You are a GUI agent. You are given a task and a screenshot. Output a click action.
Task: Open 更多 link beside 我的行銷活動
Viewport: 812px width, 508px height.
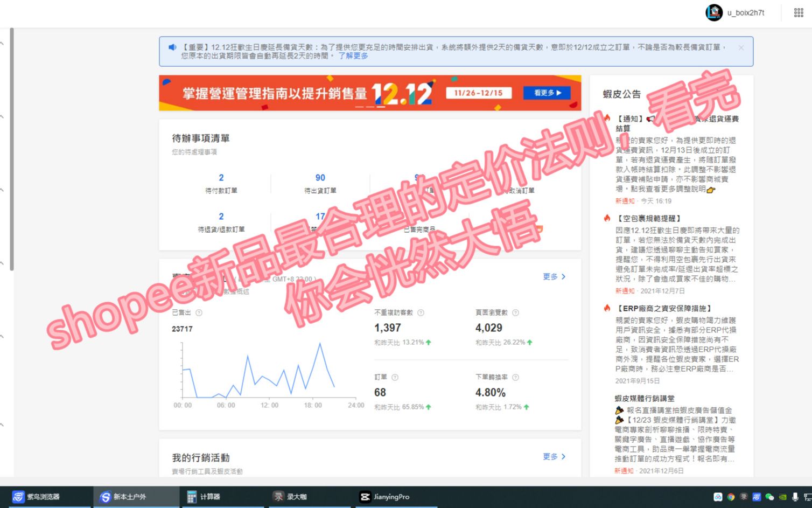pyautogui.click(x=554, y=456)
